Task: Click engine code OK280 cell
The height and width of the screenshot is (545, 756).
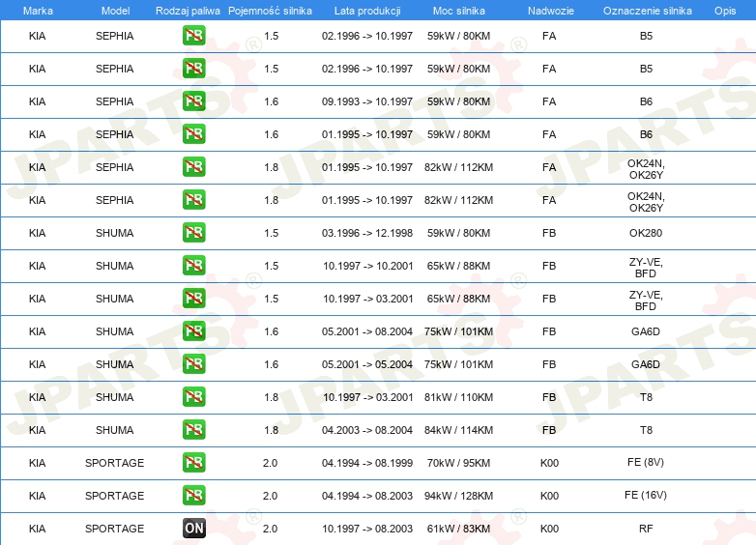Action: click(646, 233)
